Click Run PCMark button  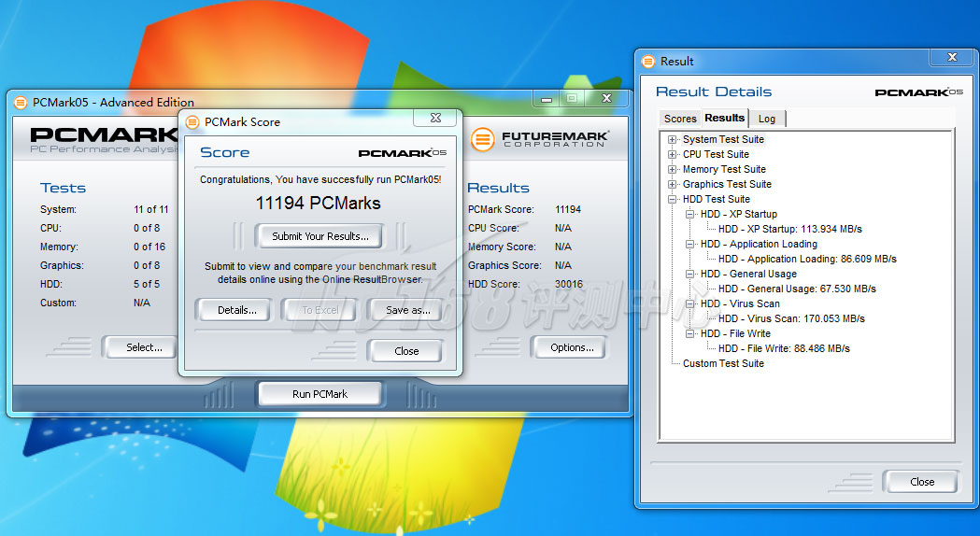click(x=320, y=394)
